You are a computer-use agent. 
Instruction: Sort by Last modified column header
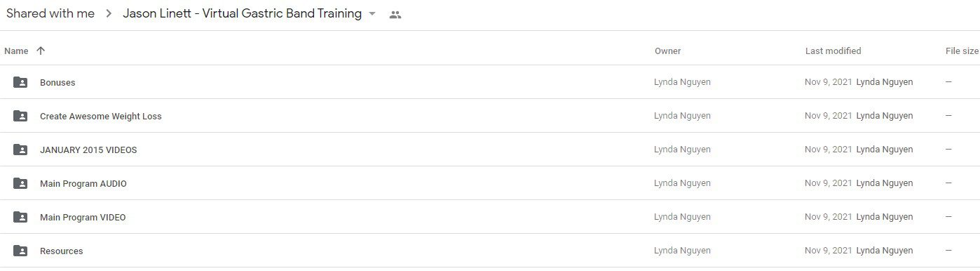tap(833, 51)
